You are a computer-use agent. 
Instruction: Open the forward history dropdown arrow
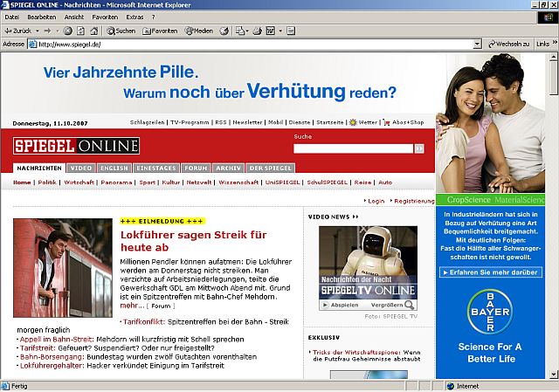pyautogui.click(x=58, y=31)
